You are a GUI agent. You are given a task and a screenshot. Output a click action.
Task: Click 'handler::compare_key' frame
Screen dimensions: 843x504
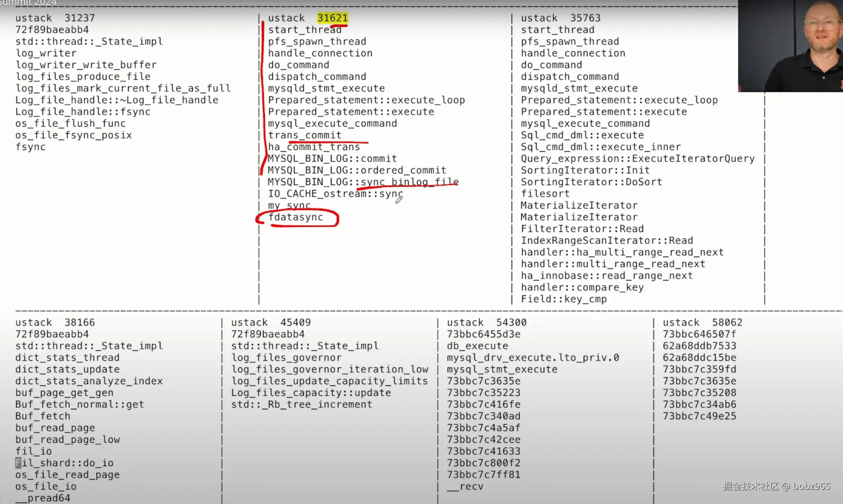point(582,287)
